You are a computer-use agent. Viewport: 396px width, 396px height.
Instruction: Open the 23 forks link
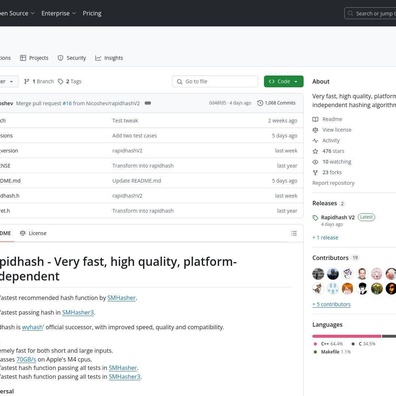pyautogui.click(x=327, y=172)
